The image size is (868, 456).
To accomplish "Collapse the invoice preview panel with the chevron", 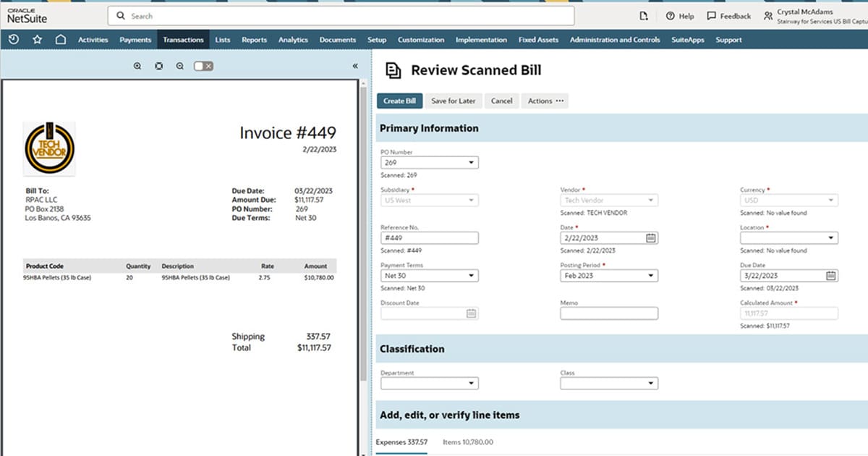I will [355, 65].
